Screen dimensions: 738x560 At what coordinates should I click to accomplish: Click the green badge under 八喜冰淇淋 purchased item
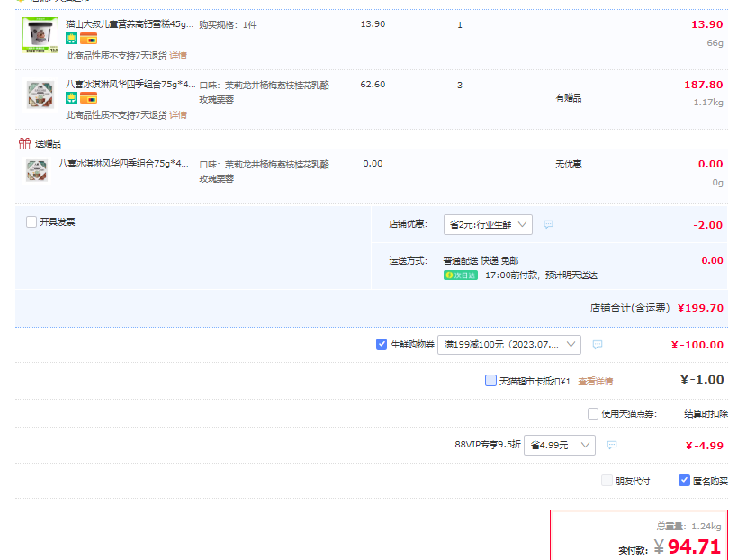tap(71, 98)
